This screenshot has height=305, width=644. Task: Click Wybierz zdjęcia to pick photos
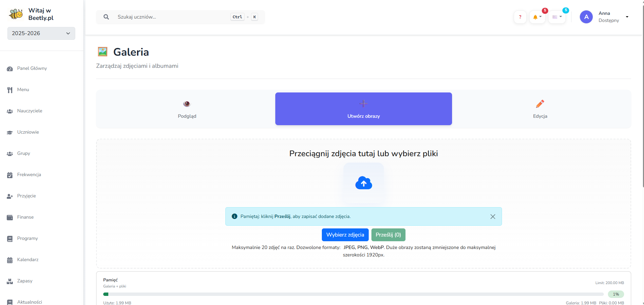(345, 234)
